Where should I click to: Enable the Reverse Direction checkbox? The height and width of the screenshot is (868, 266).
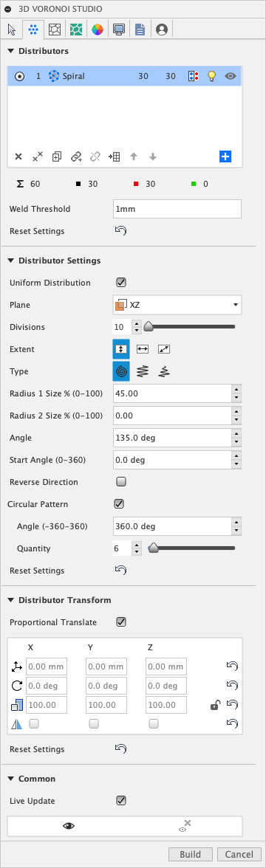(121, 481)
